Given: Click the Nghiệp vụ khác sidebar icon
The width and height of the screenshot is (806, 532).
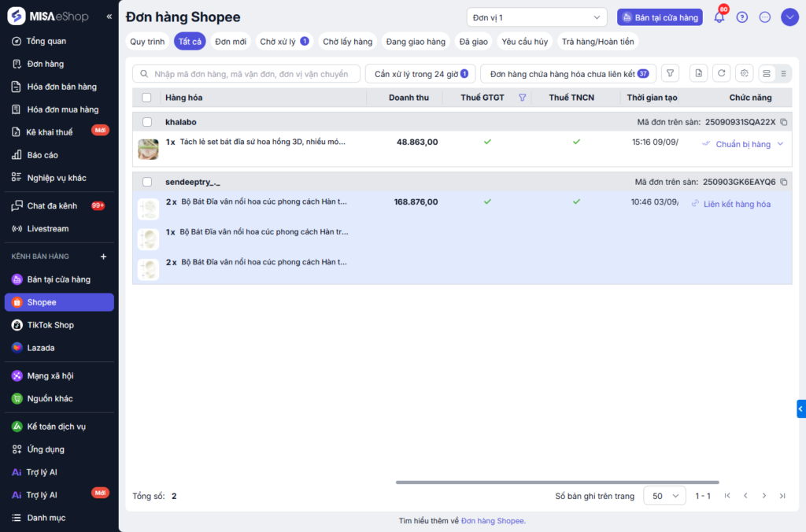Looking at the screenshot, I should (x=17, y=177).
